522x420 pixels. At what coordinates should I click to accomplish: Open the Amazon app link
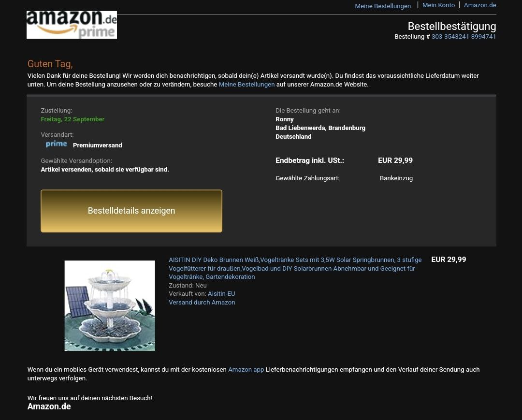[x=246, y=370]
